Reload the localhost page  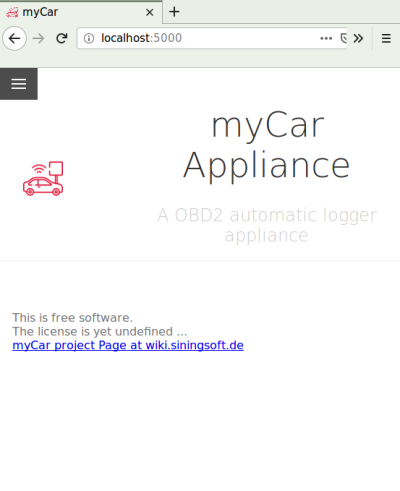pyautogui.click(x=62, y=39)
